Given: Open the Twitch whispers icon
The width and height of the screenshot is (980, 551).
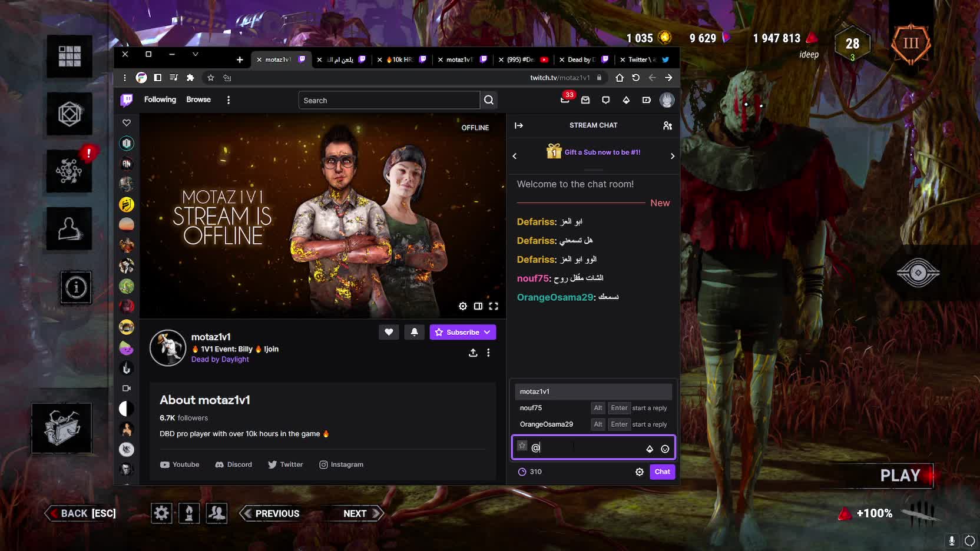Looking at the screenshot, I should point(605,100).
